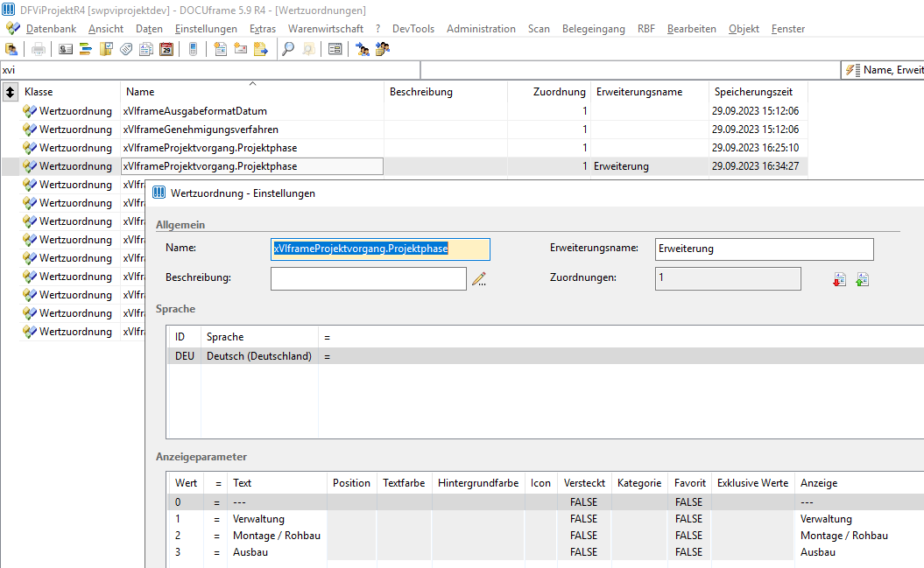Click the red arrow import icon beside Zuordnungen

pos(840,279)
